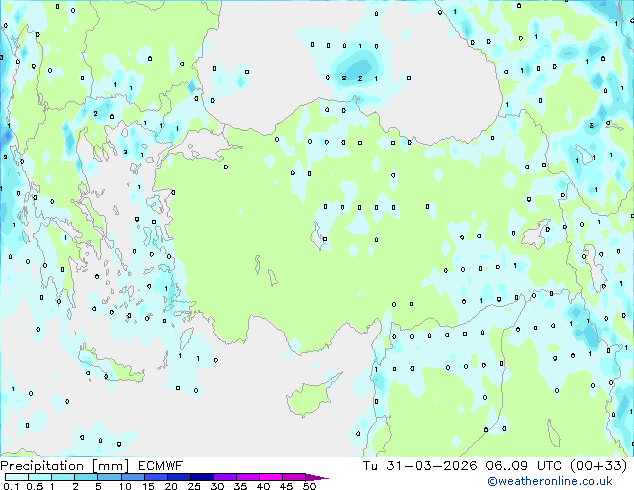Select the 30–35 mm legend swatch
634x490 pixels.
pyautogui.click(x=225, y=477)
